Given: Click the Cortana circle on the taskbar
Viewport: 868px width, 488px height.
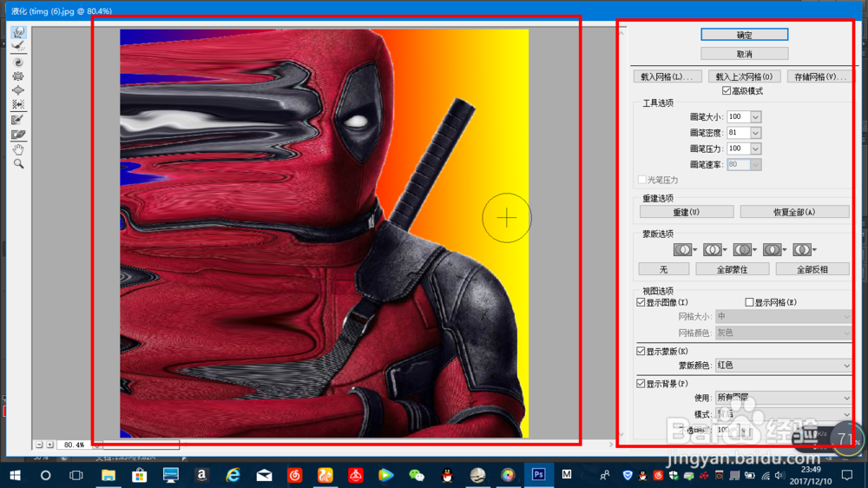Looking at the screenshot, I should click(45, 475).
